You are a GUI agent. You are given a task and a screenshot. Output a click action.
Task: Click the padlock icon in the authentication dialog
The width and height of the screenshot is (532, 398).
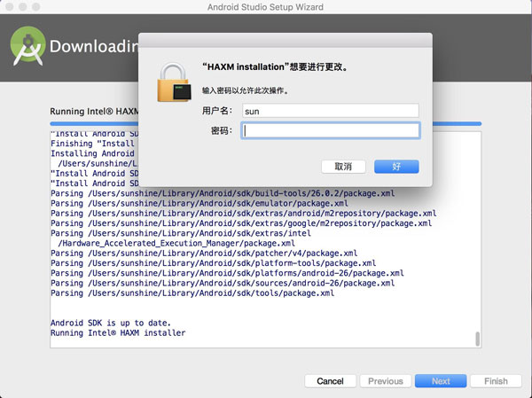[174, 82]
